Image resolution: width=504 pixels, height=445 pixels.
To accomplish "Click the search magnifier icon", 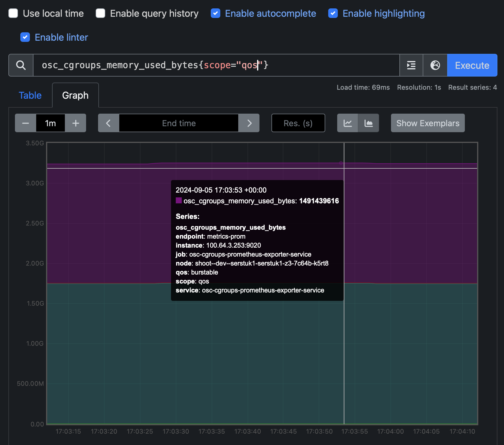I will [21, 65].
